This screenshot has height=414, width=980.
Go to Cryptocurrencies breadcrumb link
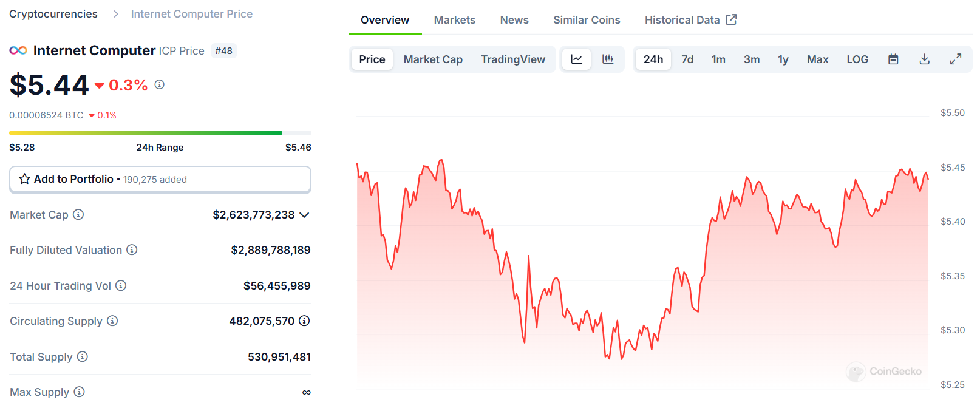coord(53,14)
